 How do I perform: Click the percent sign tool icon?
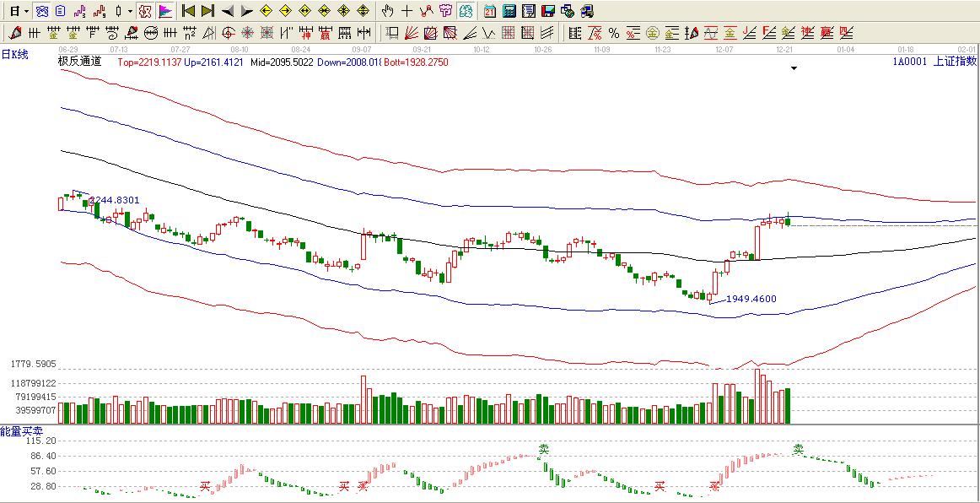tap(614, 33)
